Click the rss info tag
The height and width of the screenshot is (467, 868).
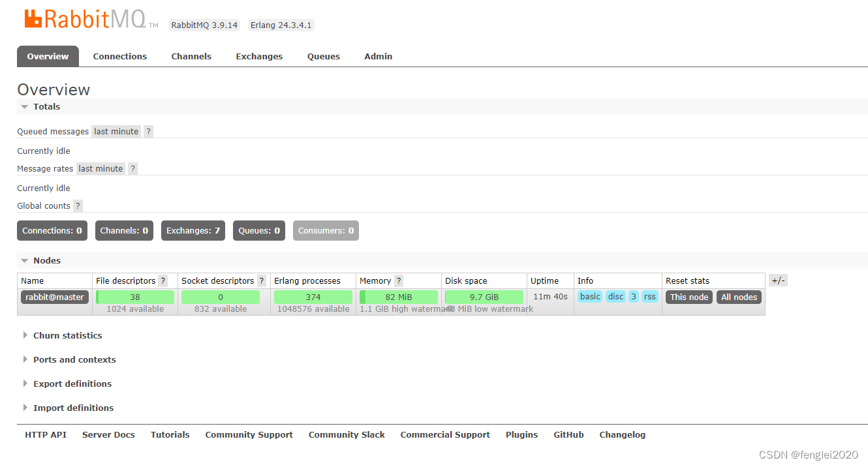(x=650, y=297)
